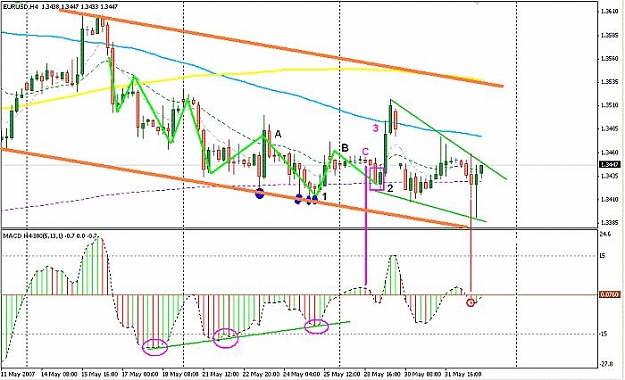Select the 1.3535 price axis label

click(x=610, y=82)
